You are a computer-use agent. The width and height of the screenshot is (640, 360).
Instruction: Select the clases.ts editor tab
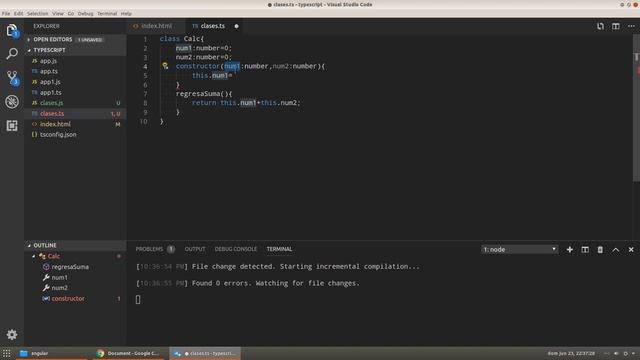[213, 26]
